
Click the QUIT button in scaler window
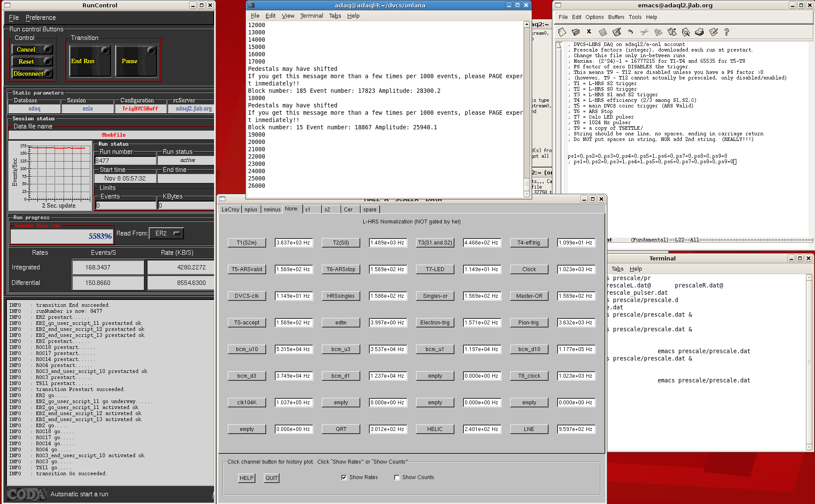pyautogui.click(x=272, y=478)
